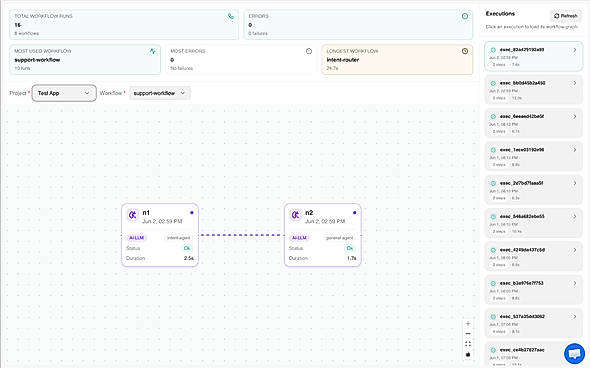Open the Workflow dropdown showing support-workflow
Screen dimensions: 590x368
[x=160, y=93]
